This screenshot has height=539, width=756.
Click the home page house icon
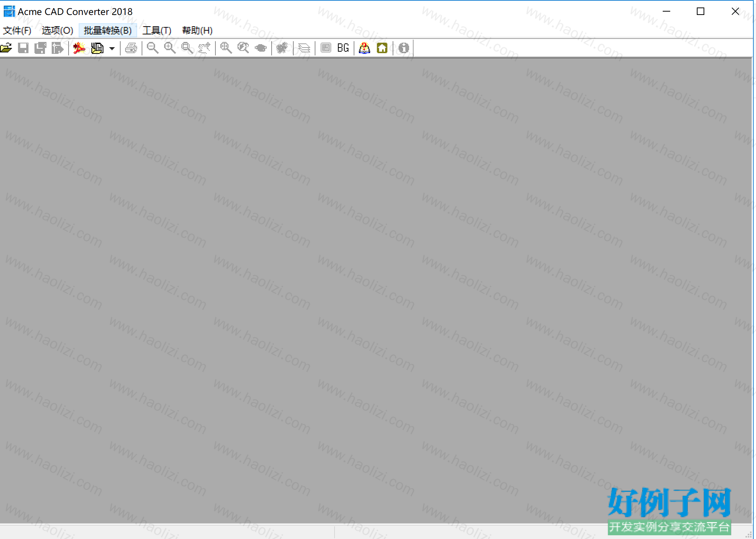(x=382, y=48)
